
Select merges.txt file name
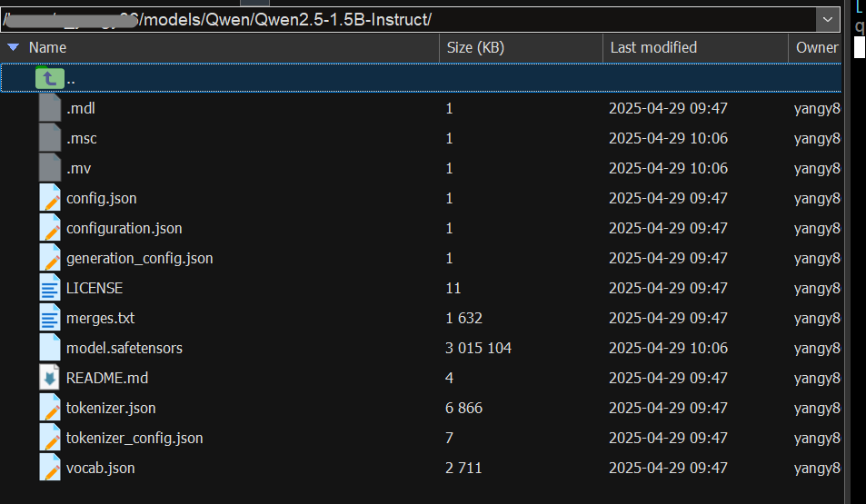[100, 318]
